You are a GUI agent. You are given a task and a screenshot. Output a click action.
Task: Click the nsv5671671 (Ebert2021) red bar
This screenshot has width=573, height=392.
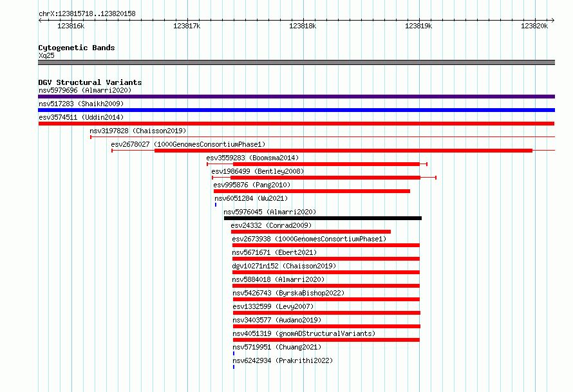[326, 259]
